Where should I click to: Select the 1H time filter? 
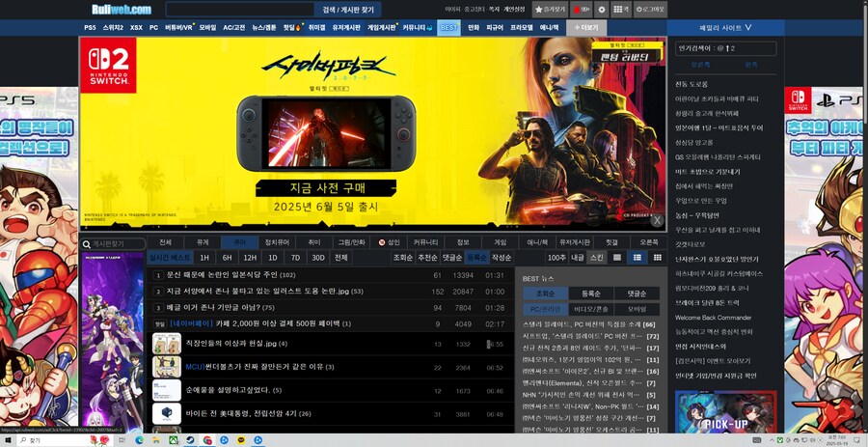(204, 258)
